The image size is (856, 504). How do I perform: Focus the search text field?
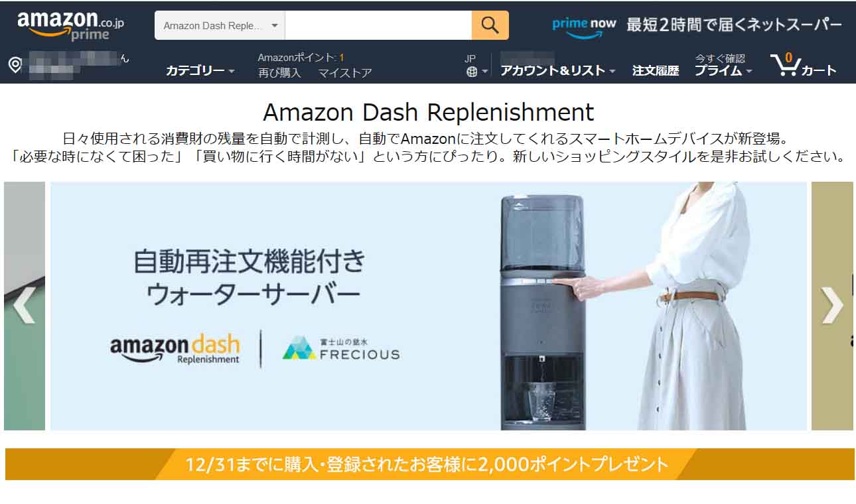coord(378,25)
